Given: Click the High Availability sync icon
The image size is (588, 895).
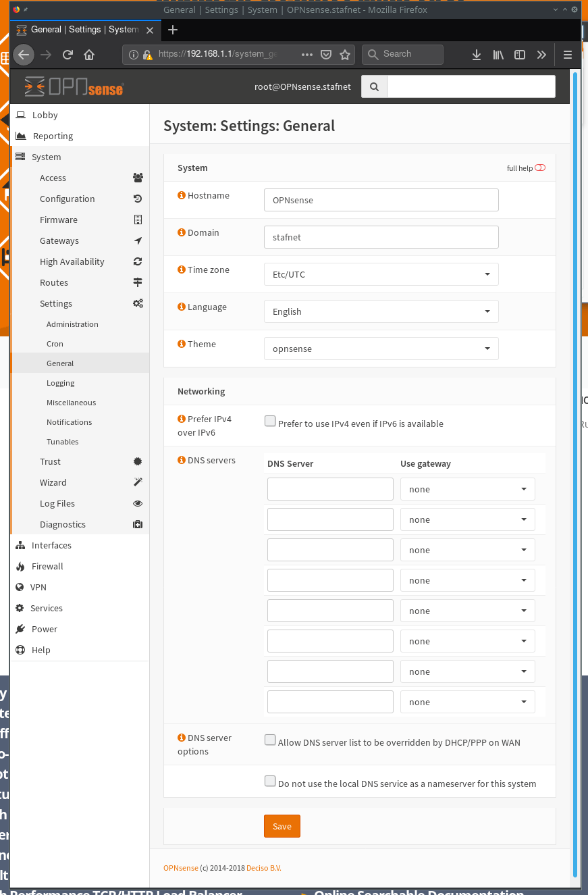Looking at the screenshot, I should click(138, 261).
